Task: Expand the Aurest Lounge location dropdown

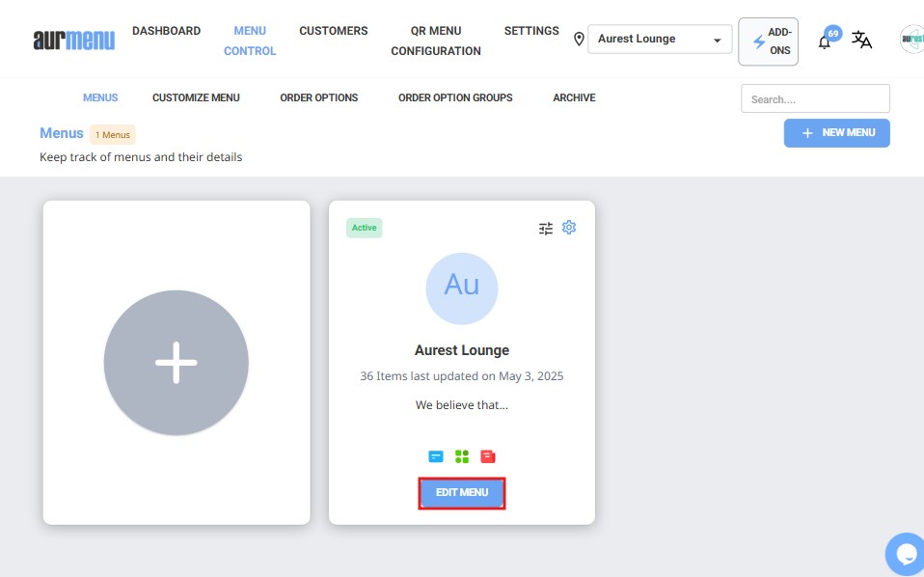Action: coord(660,40)
